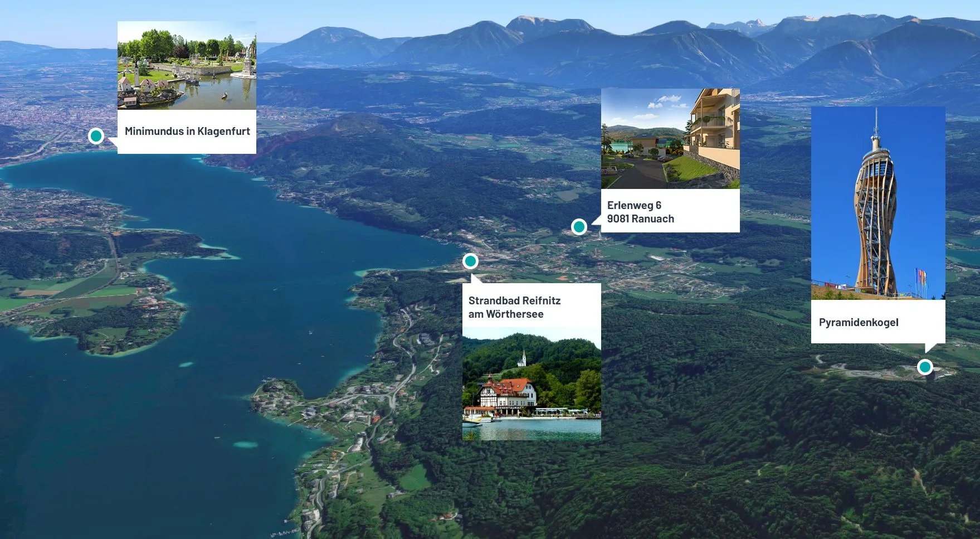
Task: Open the Erlenweg apartment building photo
Action: (670, 138)
